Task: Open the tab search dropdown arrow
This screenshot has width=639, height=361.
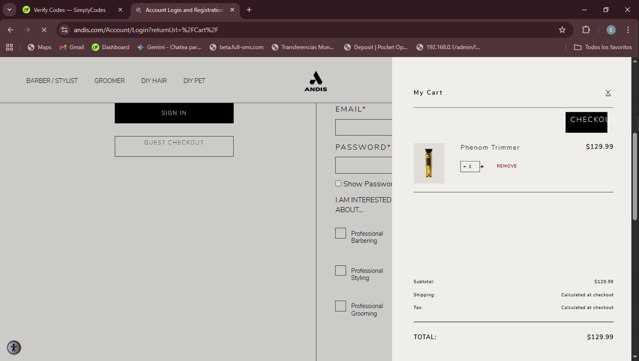Action: pyautogui.click(x=9, y=10)
